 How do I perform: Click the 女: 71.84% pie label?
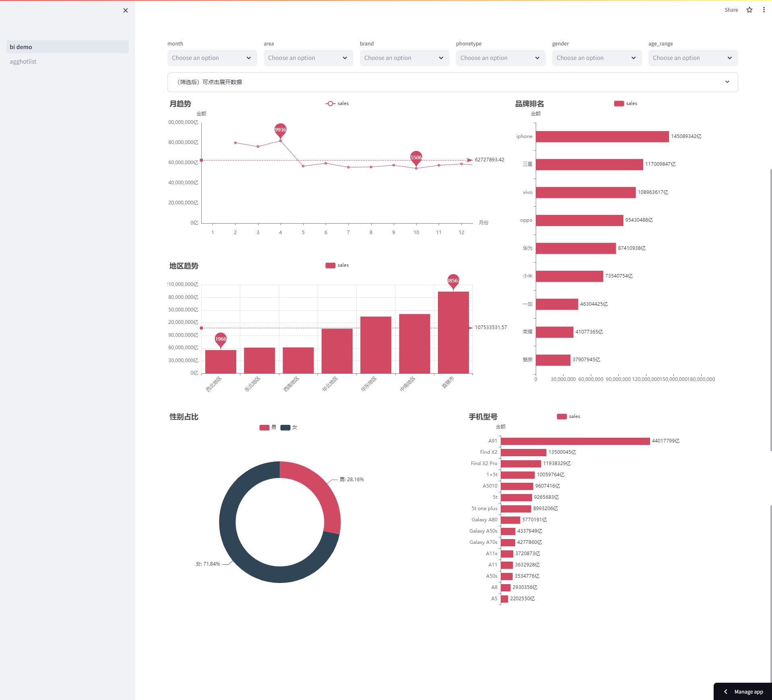pos(208,564)
